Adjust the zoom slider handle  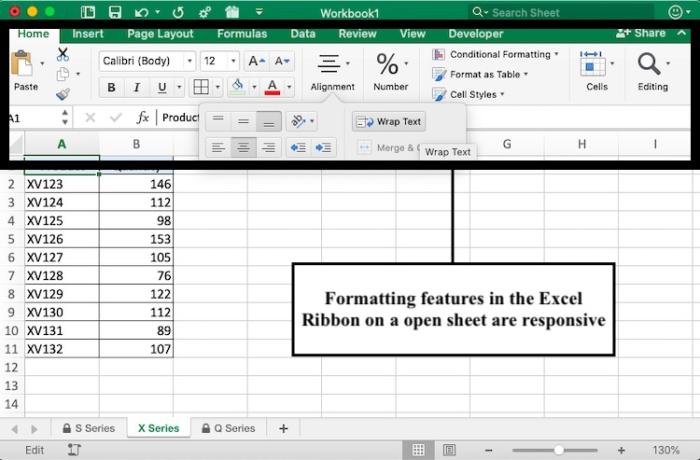(558, 450)
